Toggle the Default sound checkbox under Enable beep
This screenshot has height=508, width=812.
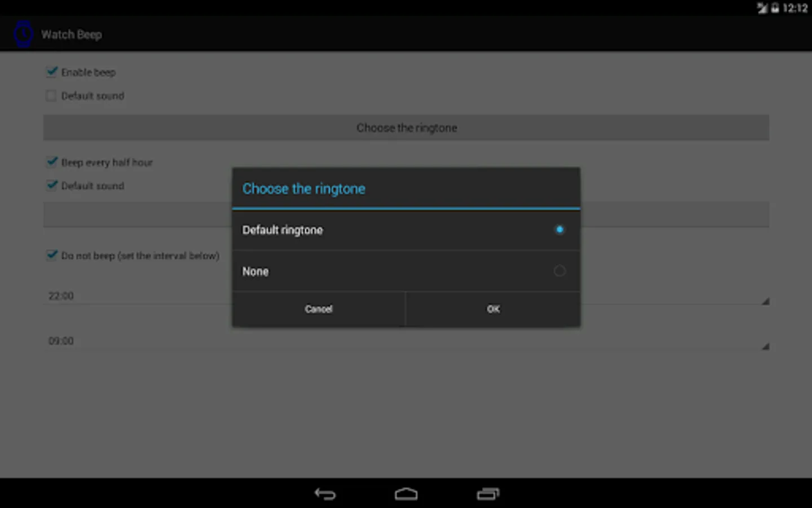[51, 95]
